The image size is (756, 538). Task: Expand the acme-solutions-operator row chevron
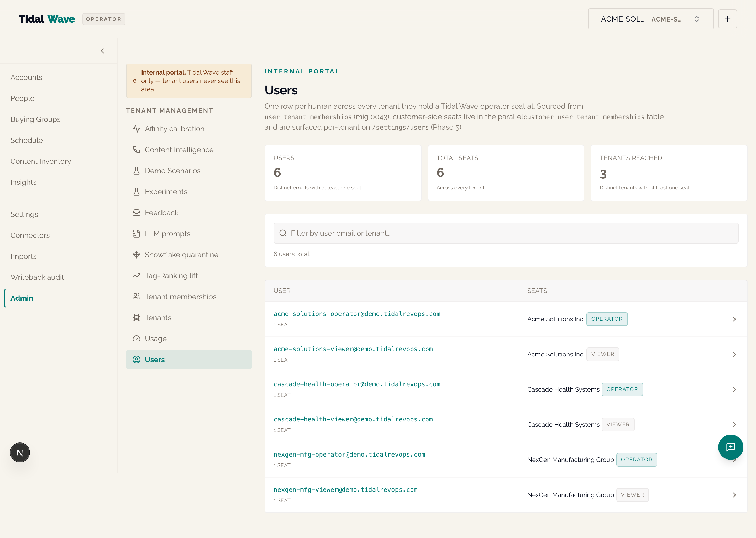tap(734, 319)
